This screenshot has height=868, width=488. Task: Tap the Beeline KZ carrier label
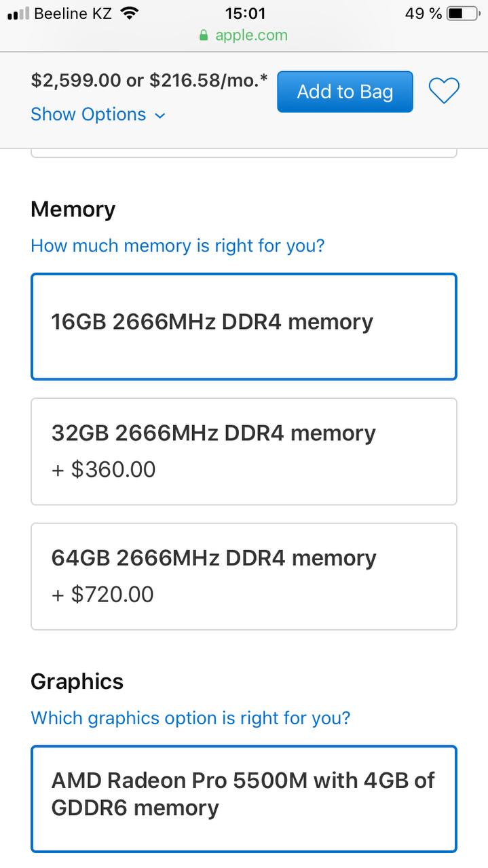tap(73, 13)
